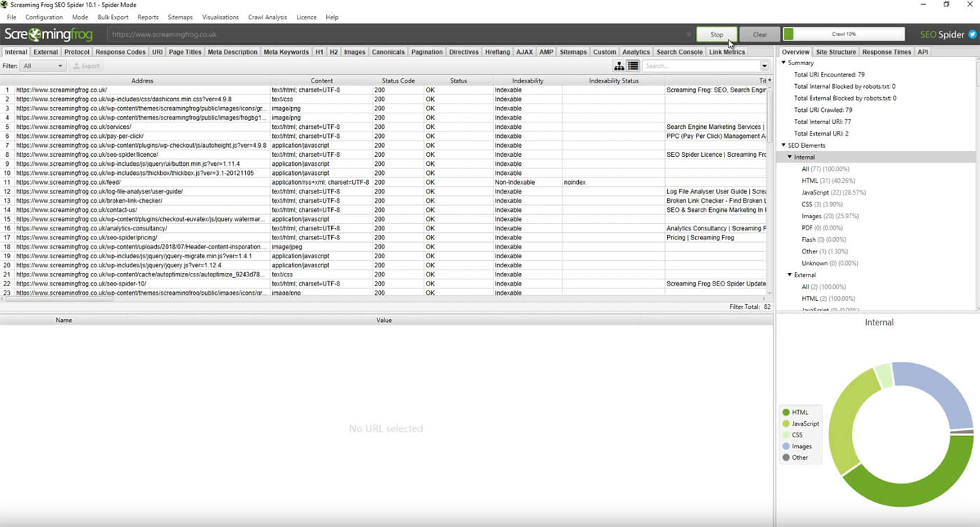Open the Bulk Export menu
Image resolution: width=980 pixels, height=527 pixels.
click(113, 17)
